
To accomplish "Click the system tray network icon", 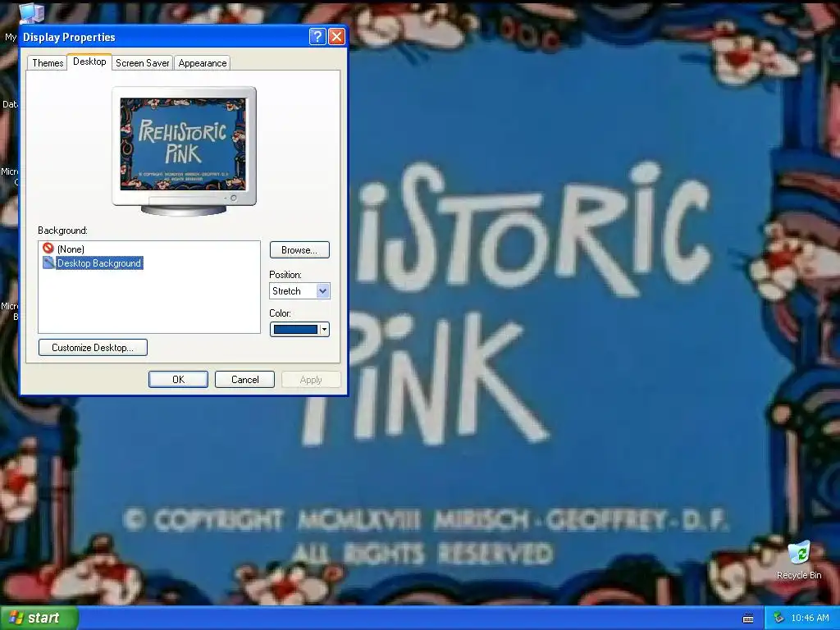I will pyautogui.click(x=778, y=618).
